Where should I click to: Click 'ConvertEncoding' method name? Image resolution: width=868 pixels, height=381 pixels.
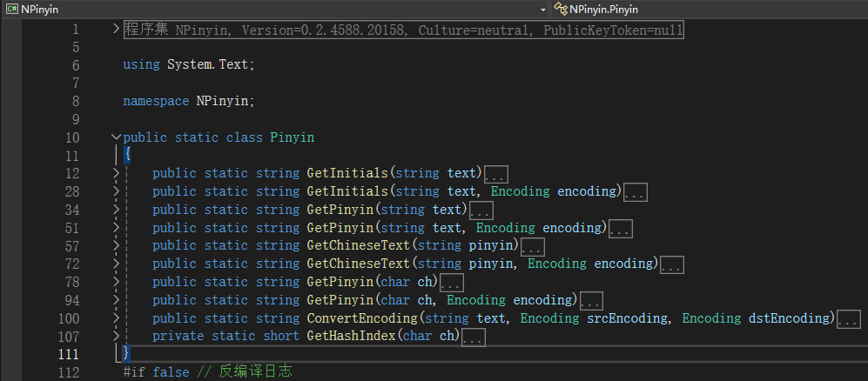tap(362, 318)
